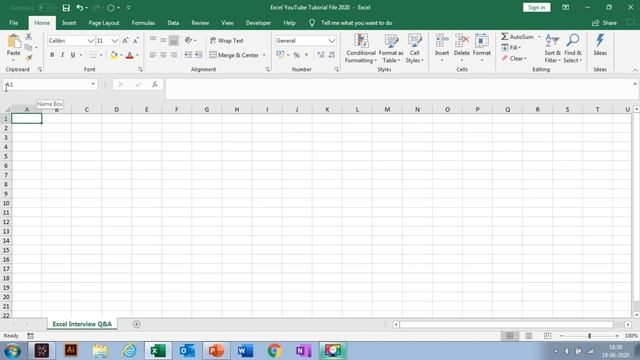The image size is (640, 360).
Task: Click the Select All corner triangle
Action: pos(7,109)
